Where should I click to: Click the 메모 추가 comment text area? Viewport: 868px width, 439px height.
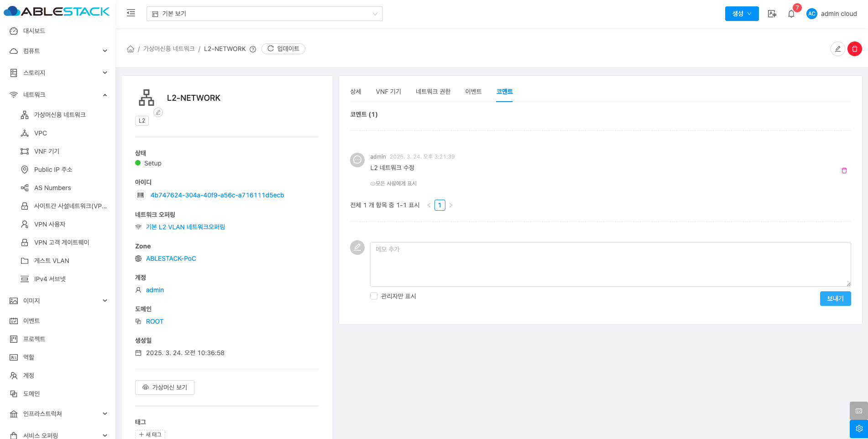click(x=610, y=264)
